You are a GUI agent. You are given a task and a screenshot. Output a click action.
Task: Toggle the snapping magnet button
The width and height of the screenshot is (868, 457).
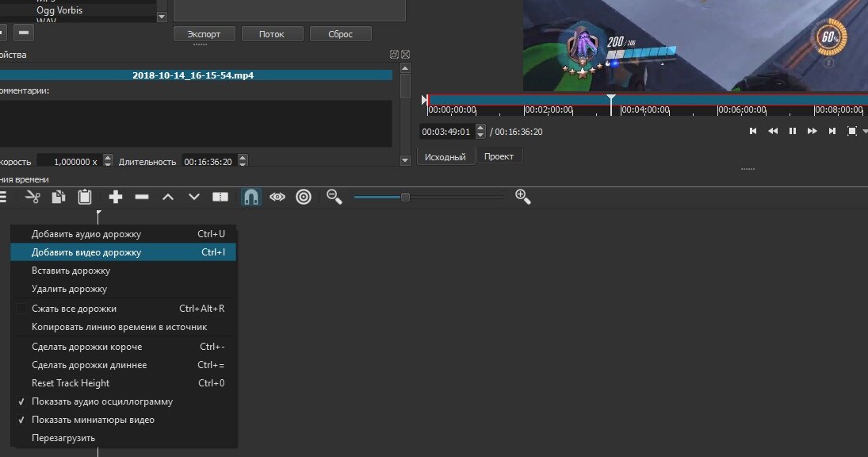[250, 197]
